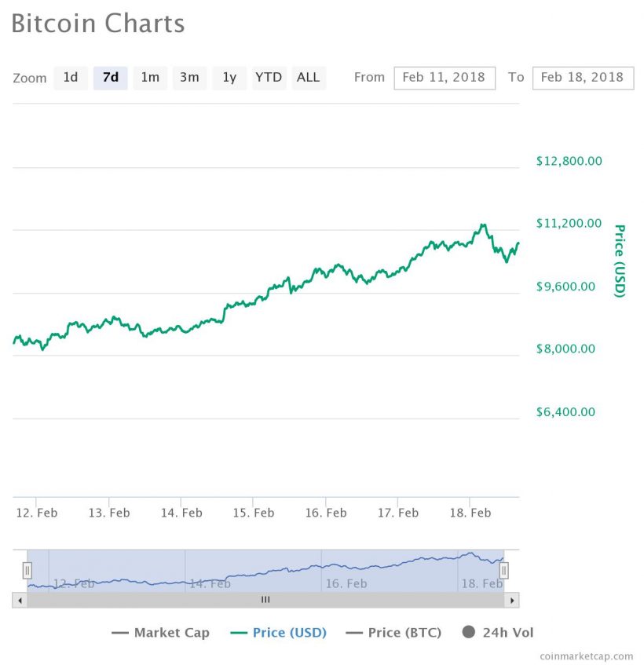Select the YTD zoom option
Screen dimensions: 644x665
[x=269, y=78]
